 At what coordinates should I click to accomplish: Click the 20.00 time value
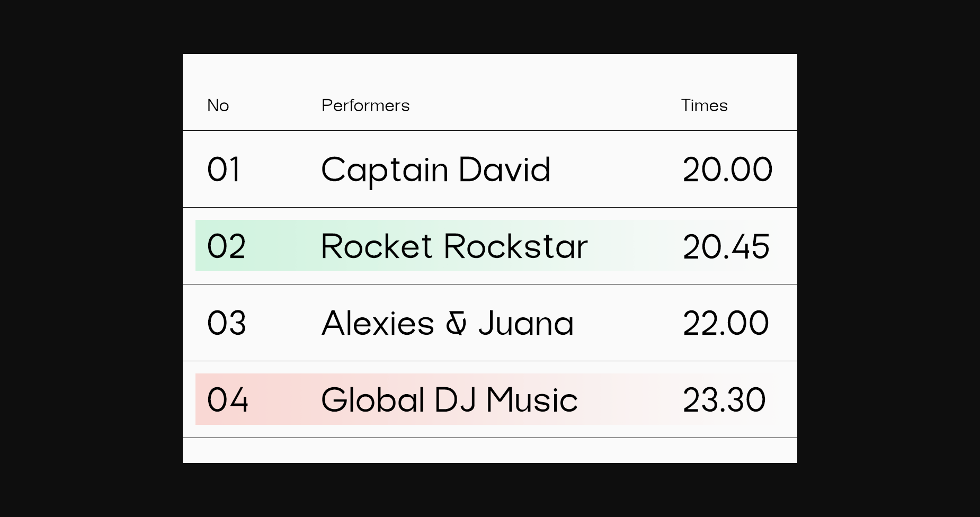(x=727, y=170)
